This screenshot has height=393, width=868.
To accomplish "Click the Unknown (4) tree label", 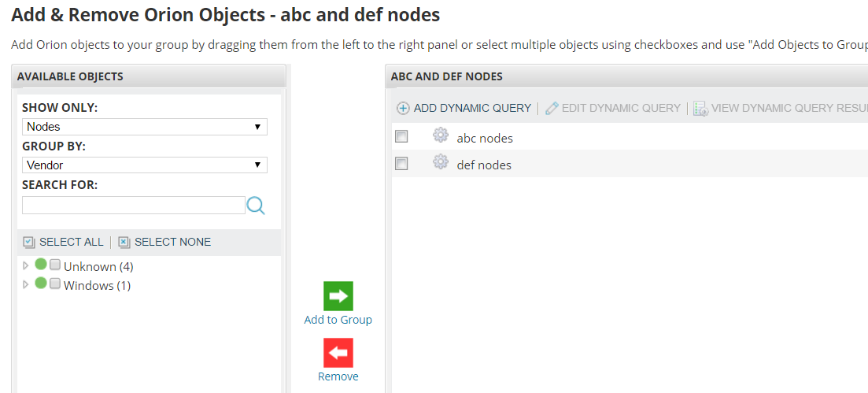I will pos(98,267).
